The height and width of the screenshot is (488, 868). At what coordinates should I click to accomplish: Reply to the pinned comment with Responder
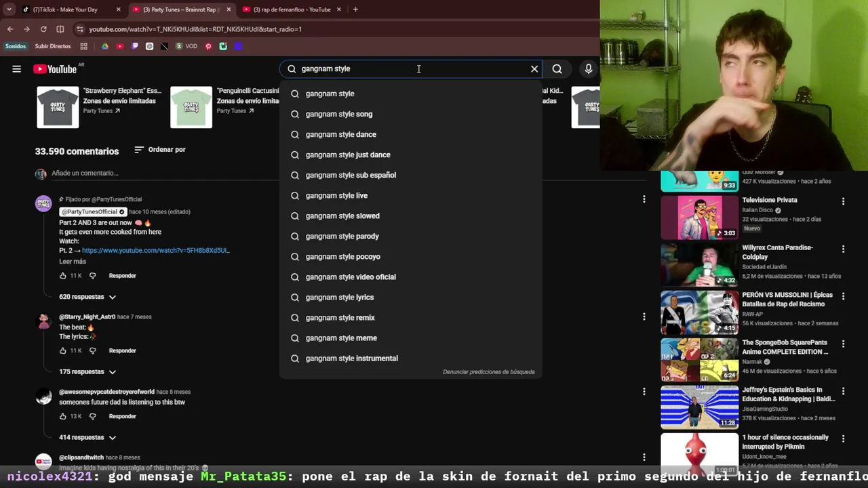[x=123, y=276]
